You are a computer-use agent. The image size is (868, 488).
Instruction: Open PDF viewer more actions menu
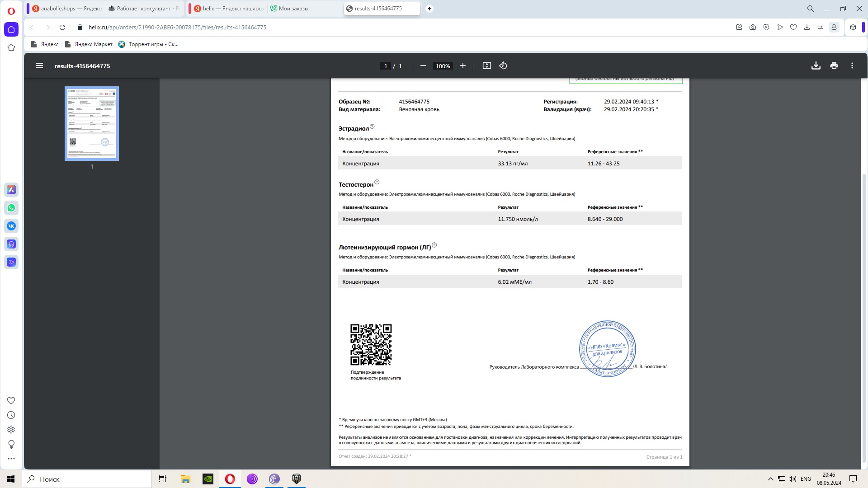pos(852,66)
